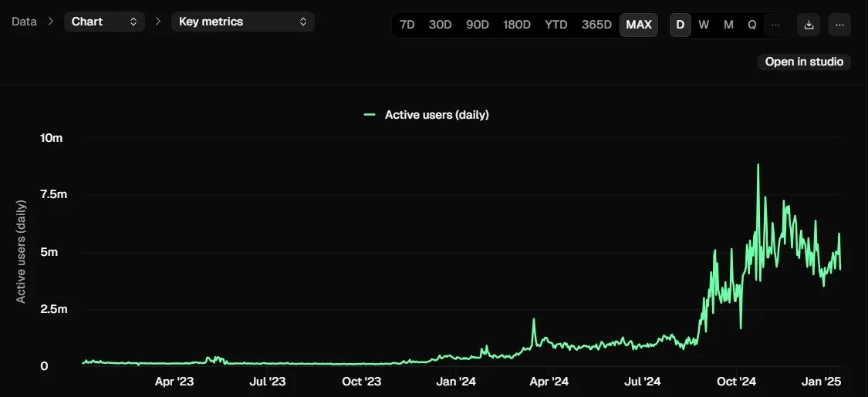Click the download chart icon

pyautogui.click(x=809, y=25)
